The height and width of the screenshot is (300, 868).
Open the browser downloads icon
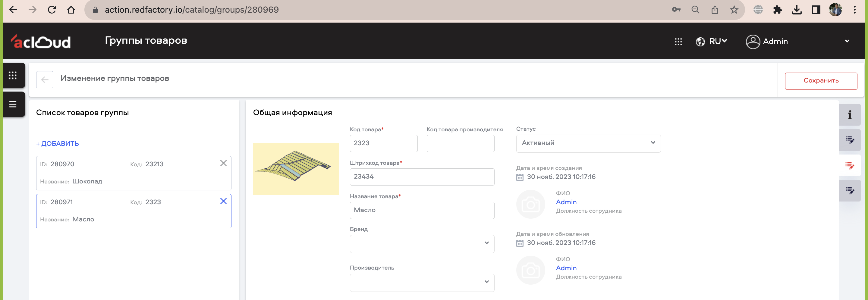797,10
